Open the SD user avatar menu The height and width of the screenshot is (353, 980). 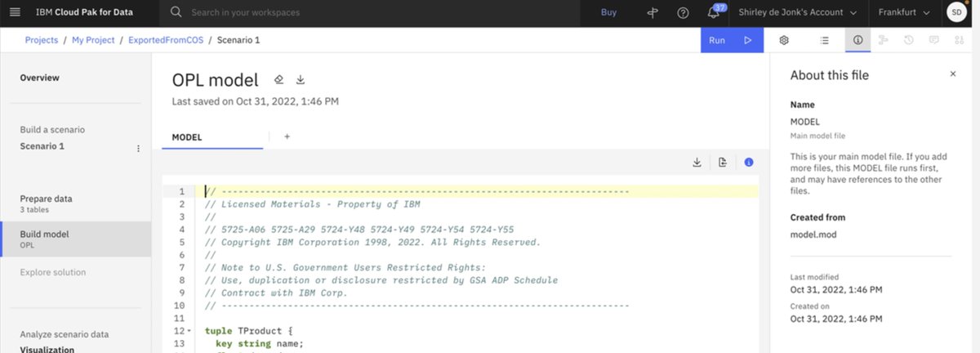[x=955, y=12]
